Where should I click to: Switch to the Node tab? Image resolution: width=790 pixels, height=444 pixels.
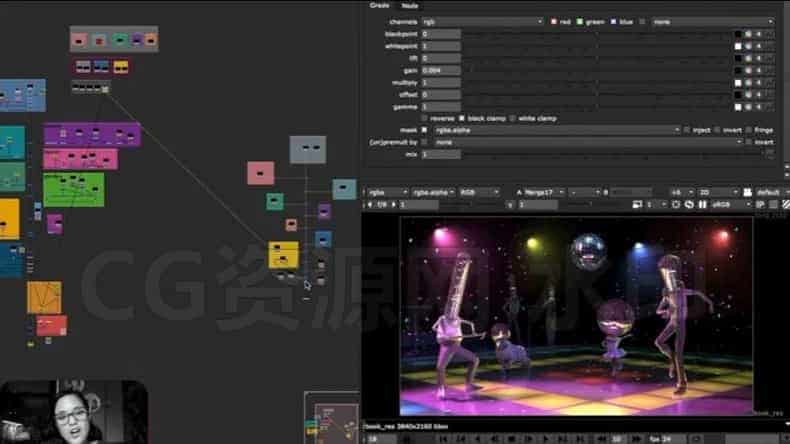pos(410,6)
